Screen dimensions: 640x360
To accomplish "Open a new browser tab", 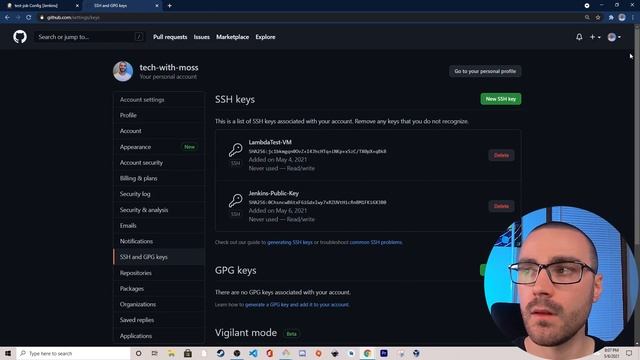I will click(169, 6).
